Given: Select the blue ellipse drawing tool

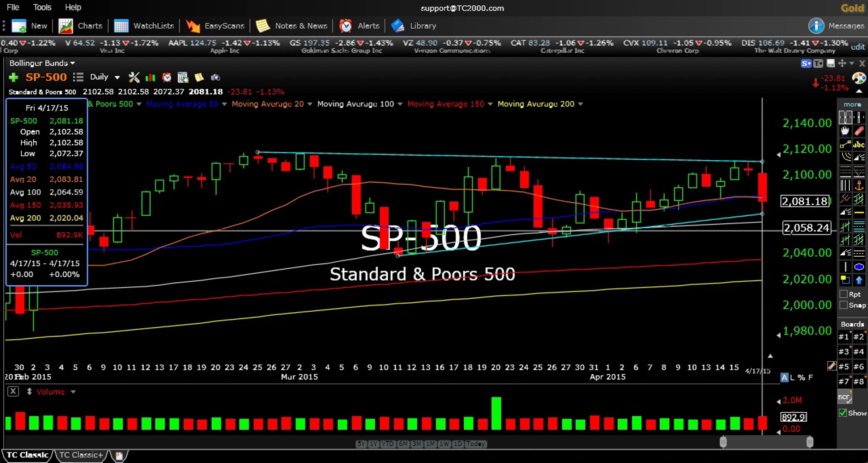Looking at the screenshot, I should click(859, 267).
